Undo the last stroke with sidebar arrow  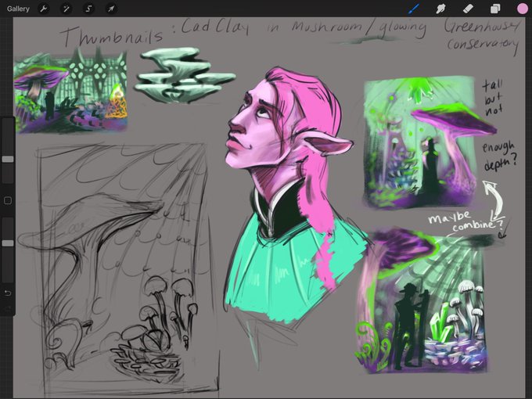(x=8, y=293)
